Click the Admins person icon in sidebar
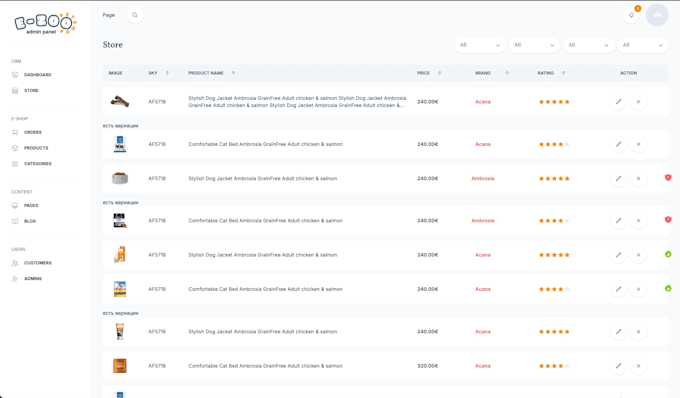 (15, 279)
